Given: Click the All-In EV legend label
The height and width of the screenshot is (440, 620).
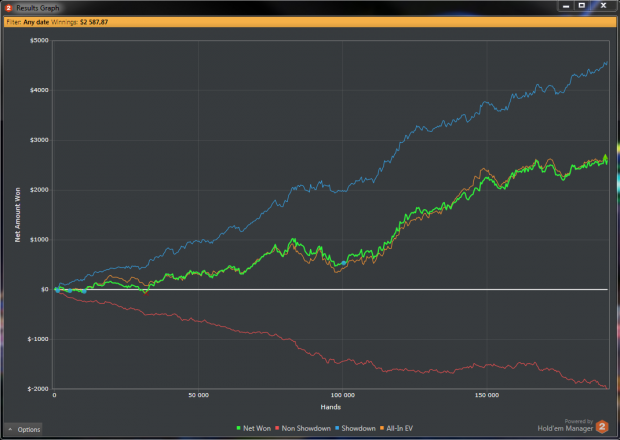Looking at the screenshot, I should click(x=399, y=428).
